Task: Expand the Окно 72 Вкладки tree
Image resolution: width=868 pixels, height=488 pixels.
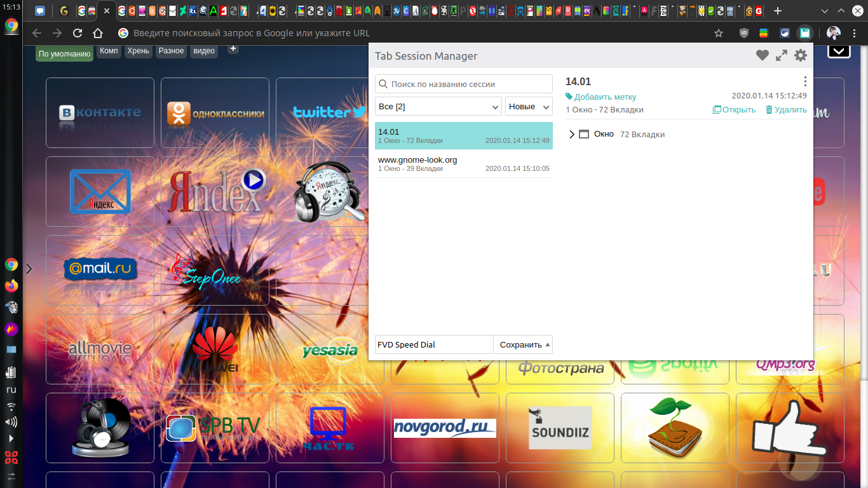Action: (572, 134)
